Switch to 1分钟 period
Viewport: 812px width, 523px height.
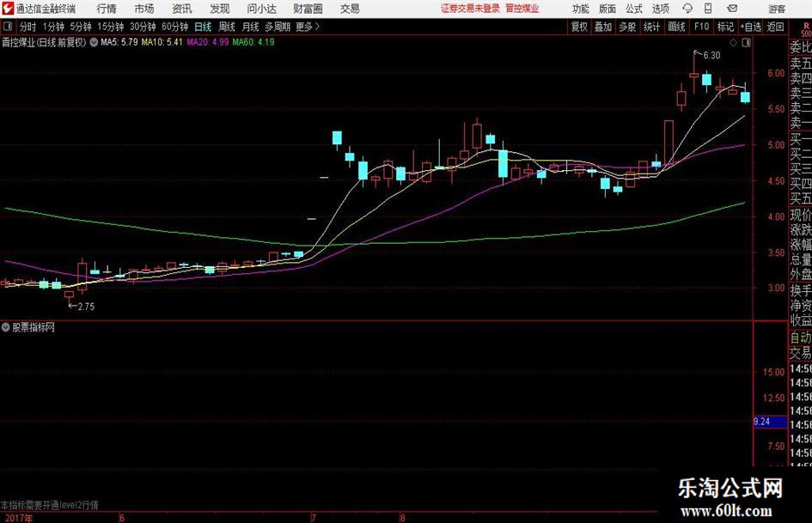click(x=53, y=27)
